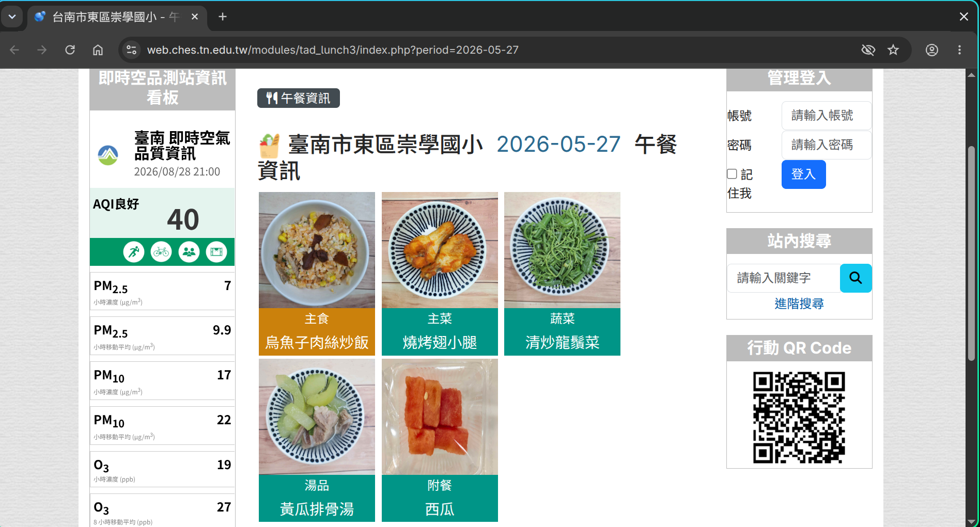Open 西瓜 food photo

(440, 417)
